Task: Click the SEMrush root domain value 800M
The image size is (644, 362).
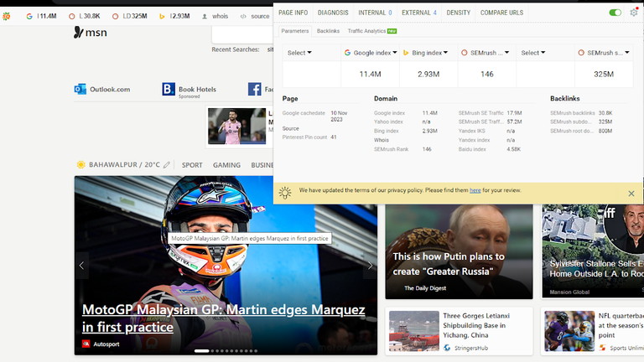Action: tap(605, 131)
